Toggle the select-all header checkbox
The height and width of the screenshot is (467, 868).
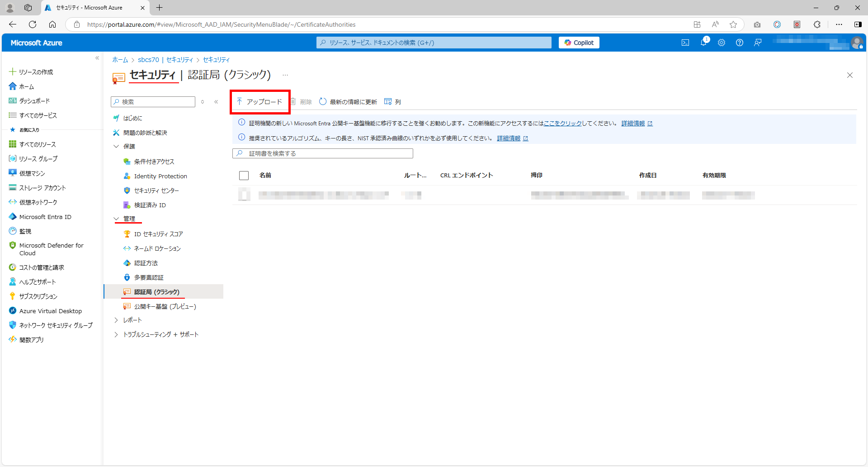point(244,176)
